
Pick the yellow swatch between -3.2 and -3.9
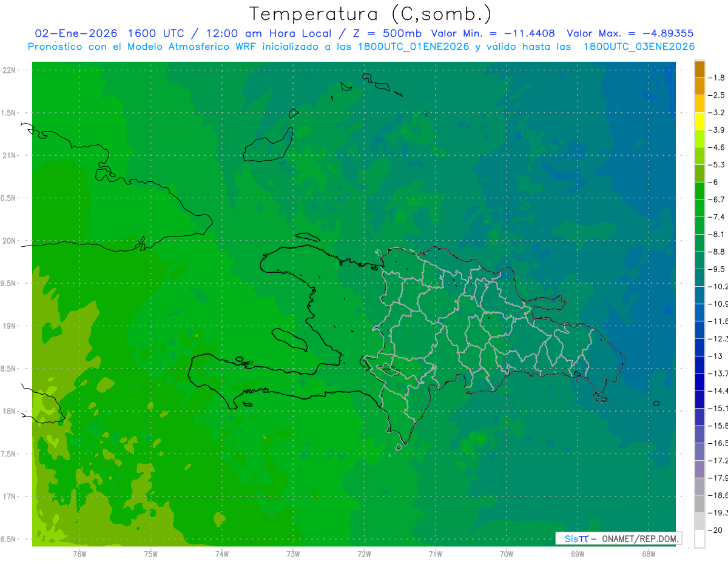pos(699,121)
